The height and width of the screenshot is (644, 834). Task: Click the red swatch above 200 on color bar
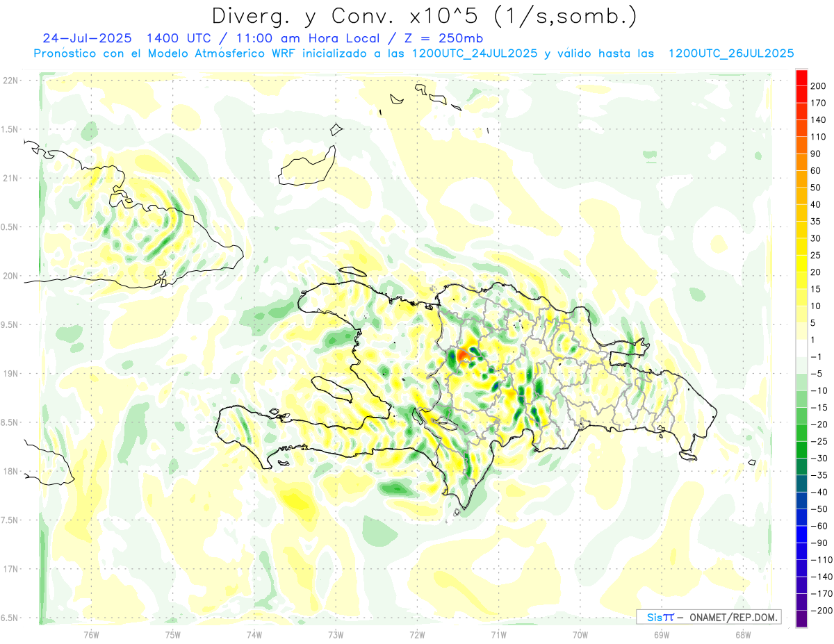coord(801,78)
